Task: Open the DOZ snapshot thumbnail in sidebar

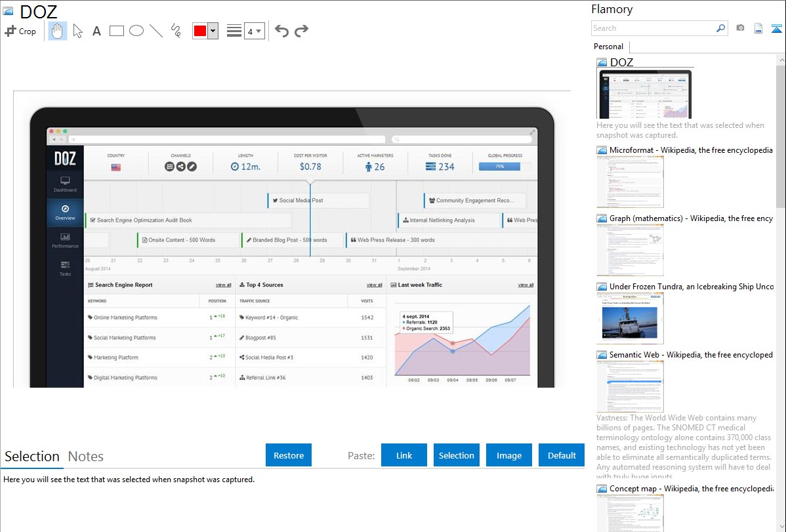Action: (x=645, y=94)
